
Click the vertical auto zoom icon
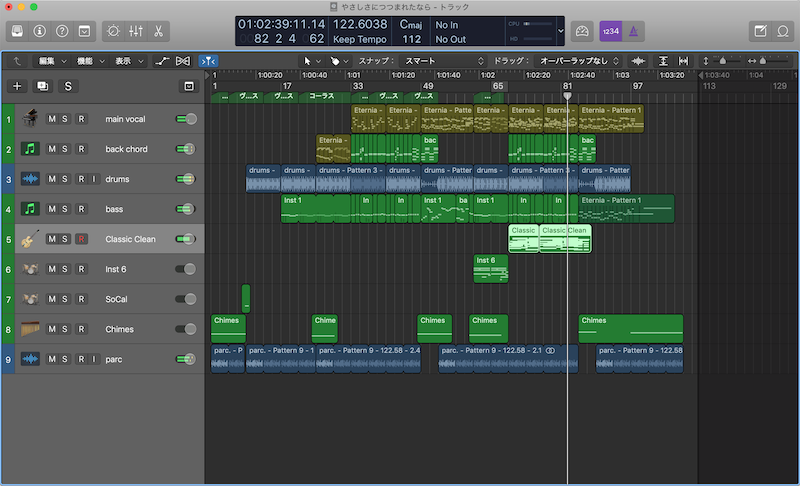click(663, 61)
